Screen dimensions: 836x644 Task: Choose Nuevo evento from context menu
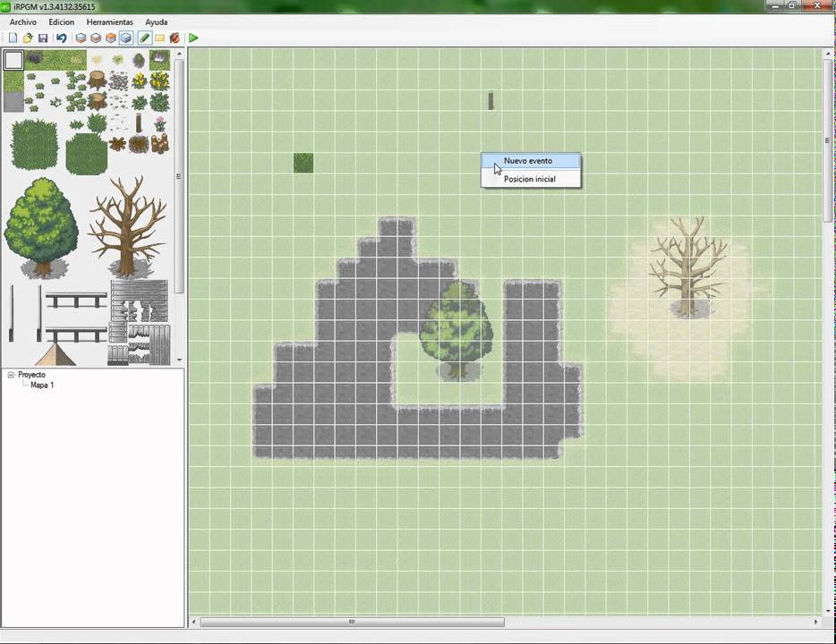click(x=528, y=161)
